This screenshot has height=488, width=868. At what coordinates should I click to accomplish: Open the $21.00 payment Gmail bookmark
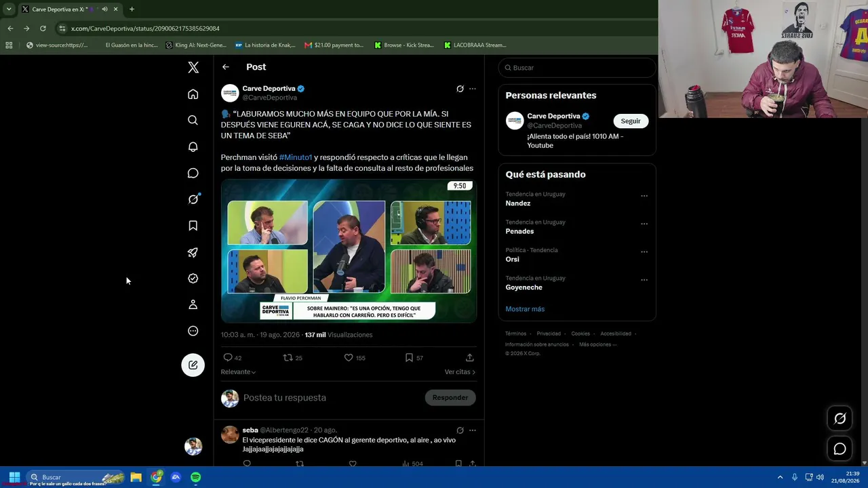pos(334,45)
